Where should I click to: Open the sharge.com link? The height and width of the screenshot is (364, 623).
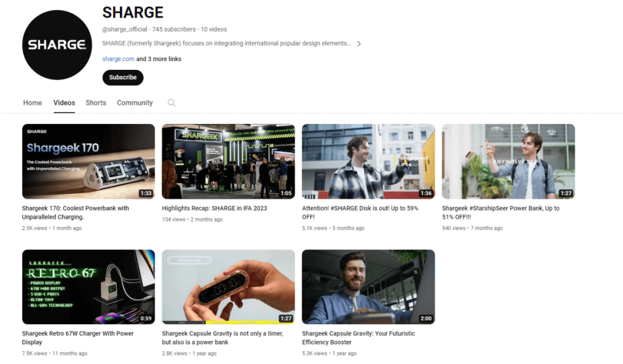tap(118, 59)
